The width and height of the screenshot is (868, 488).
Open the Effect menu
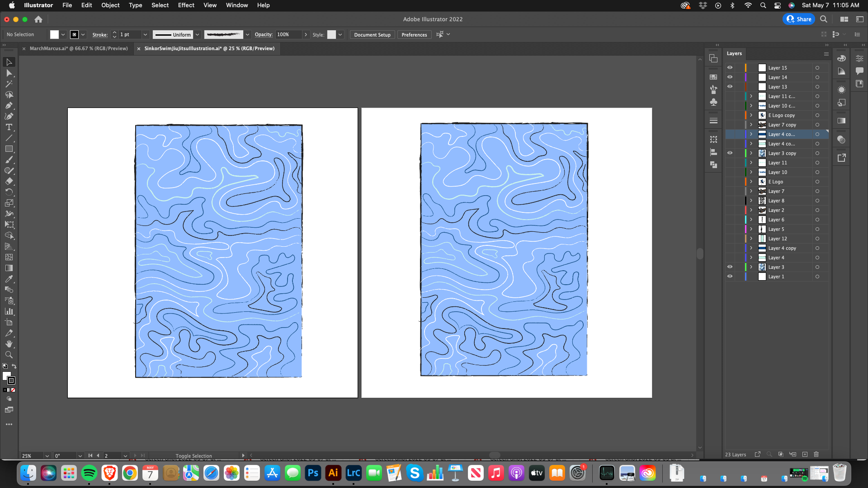pos(186,5)
